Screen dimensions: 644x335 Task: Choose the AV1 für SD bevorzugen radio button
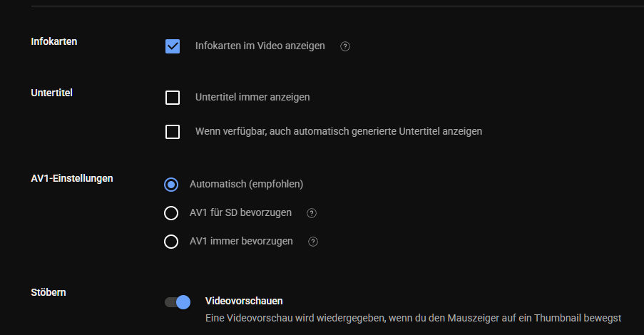click(171, 213)
